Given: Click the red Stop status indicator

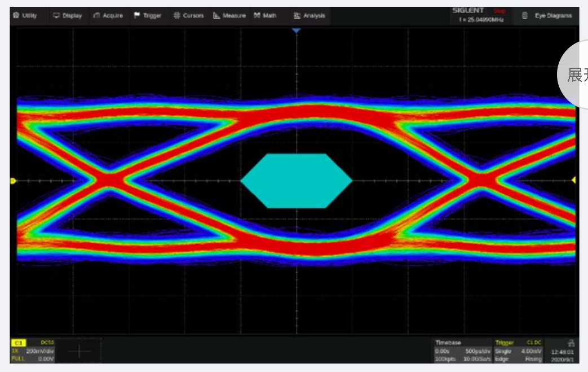Looking at the screenshot, I should coord(499,11).
